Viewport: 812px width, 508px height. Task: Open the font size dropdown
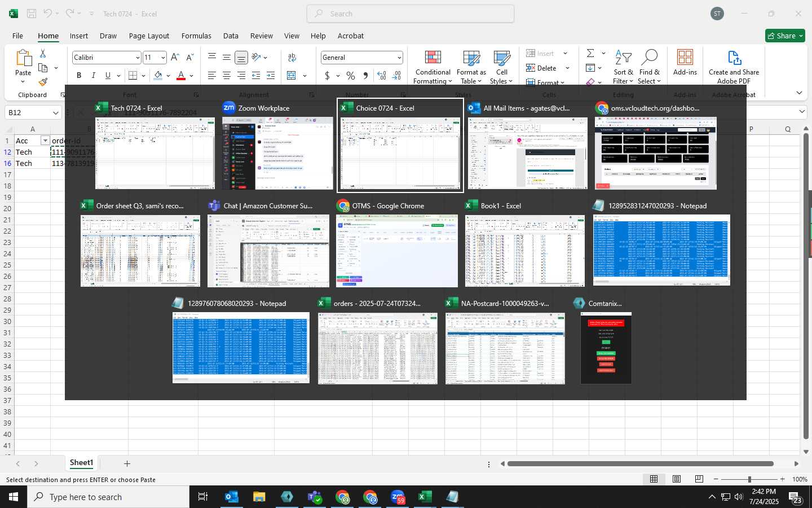click(x=163, y=58)
